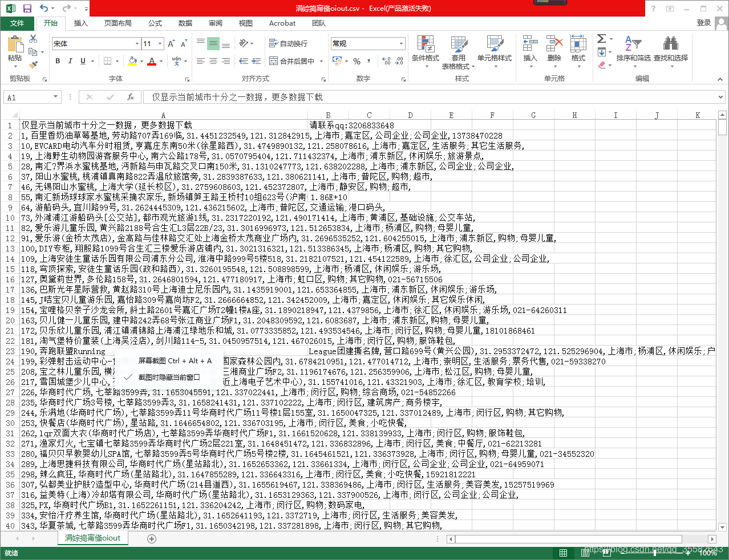Click the top align icon
The width and height of the screenshot is (729, 560).
[201, 43]
